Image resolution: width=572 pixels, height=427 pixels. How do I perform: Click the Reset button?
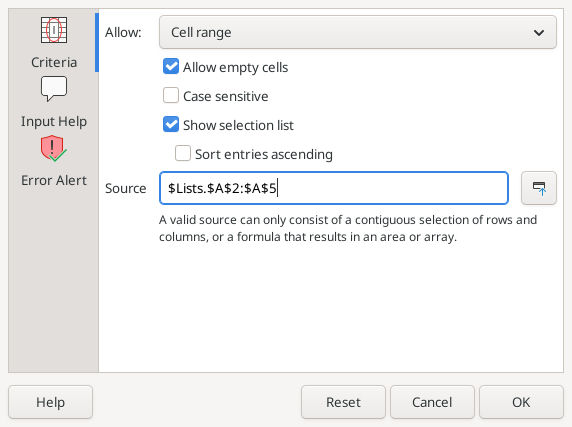tap(343, 402)
